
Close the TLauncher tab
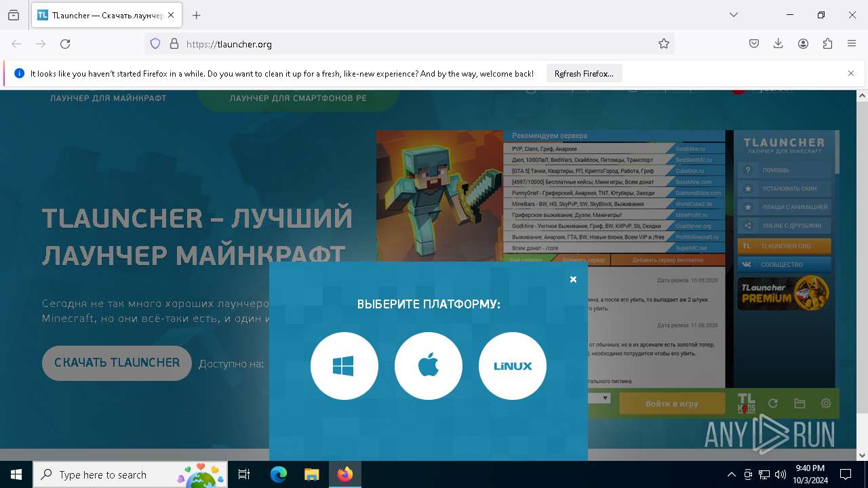171,15
